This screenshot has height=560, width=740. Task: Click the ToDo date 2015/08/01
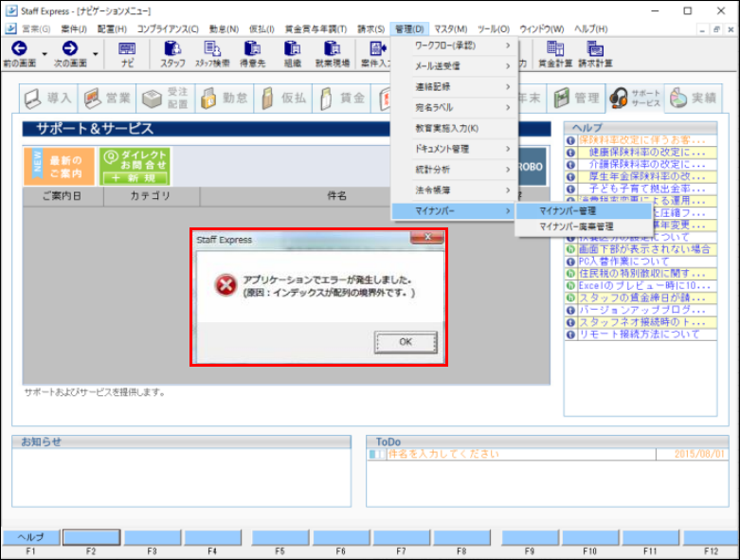coord(699,454)
